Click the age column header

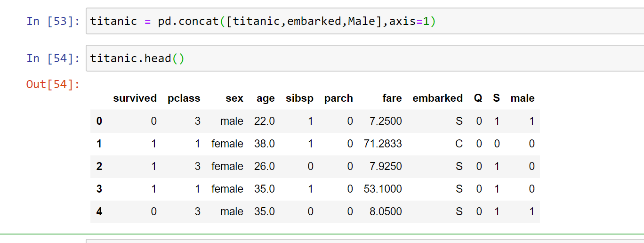[266, 98]
